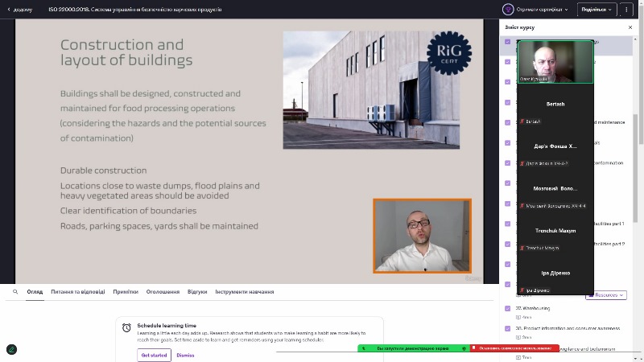644x362 pixels.
Task: Click the alarm clock schedule icon
Action: coord(126,327)
